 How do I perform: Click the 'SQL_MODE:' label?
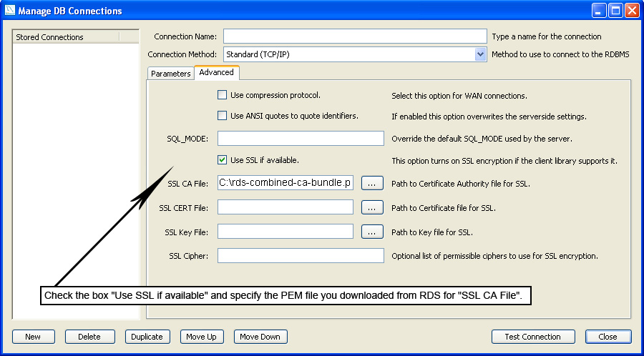[x=187, y=139]
